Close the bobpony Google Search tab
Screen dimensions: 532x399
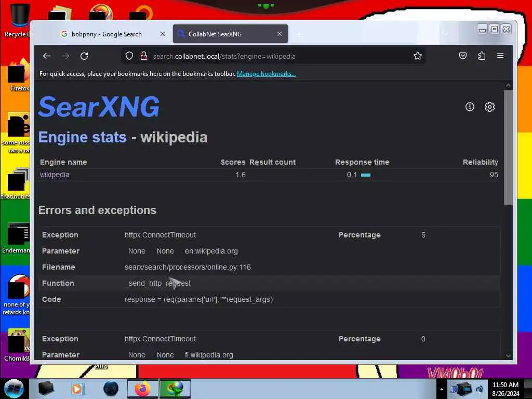pyautogui.click(x=163, y=34)
